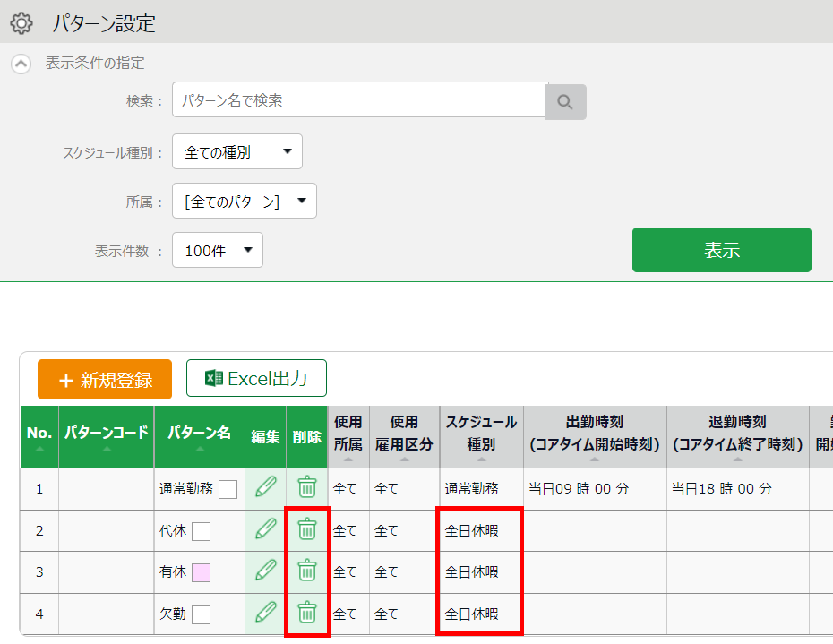
Task: Collapse the 表示条件の指定 section
Action: pyautogui.click(x=20, y=64)
